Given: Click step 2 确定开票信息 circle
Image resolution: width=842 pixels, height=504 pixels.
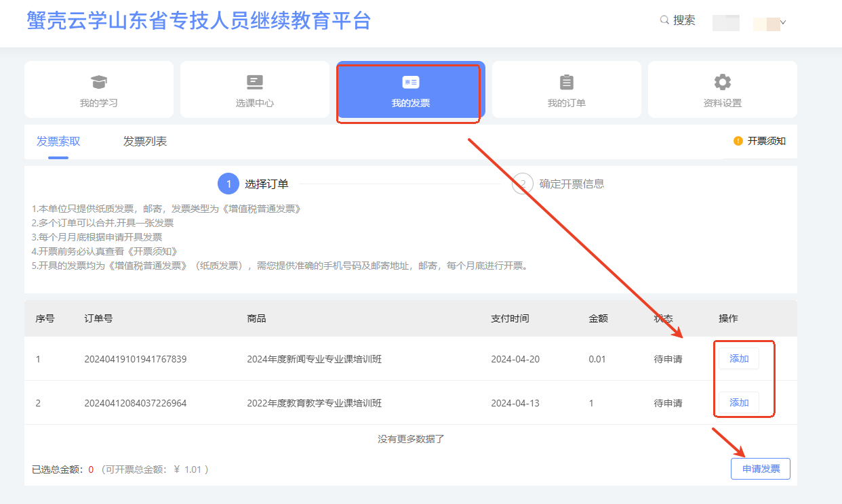Looking at the screenshot, I should coord(522,184).
